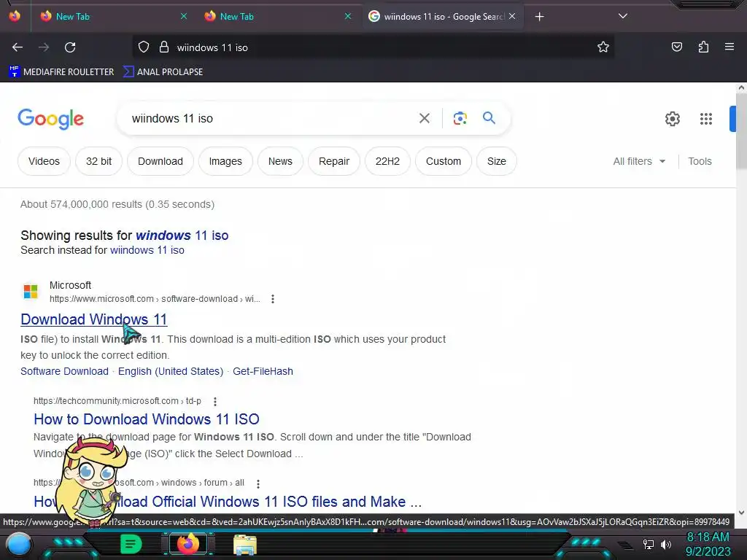
Task: Open the green notes app on taskbar
Action: click(x=131, y=544)
